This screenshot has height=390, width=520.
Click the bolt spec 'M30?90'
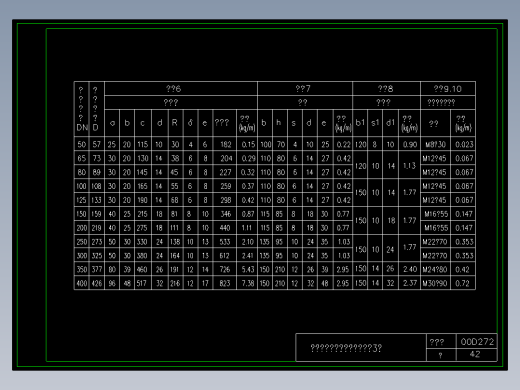click(x=435, y=283)
